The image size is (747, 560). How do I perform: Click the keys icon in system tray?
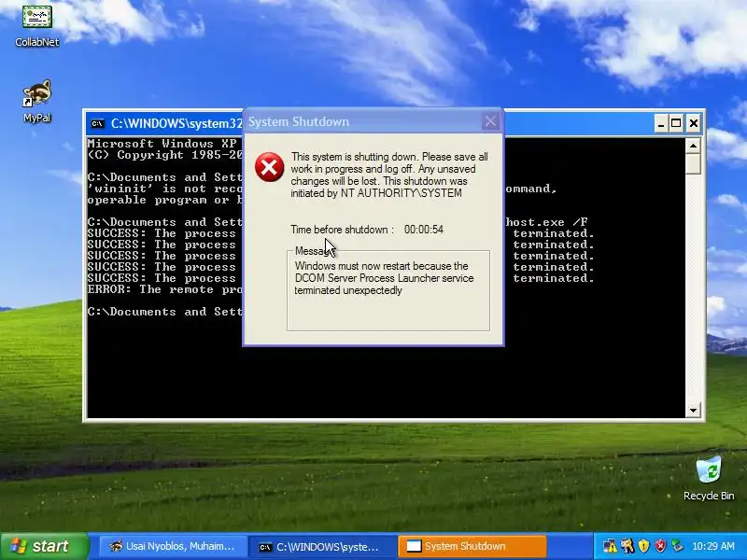point(627,546)
